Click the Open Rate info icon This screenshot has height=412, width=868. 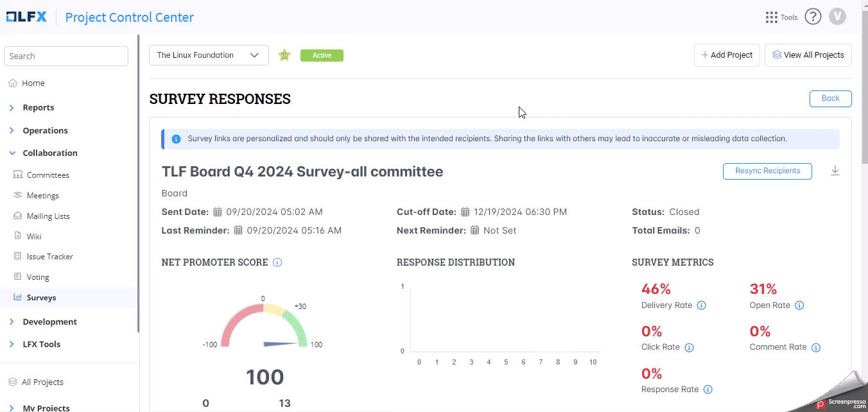coord(799,305)
